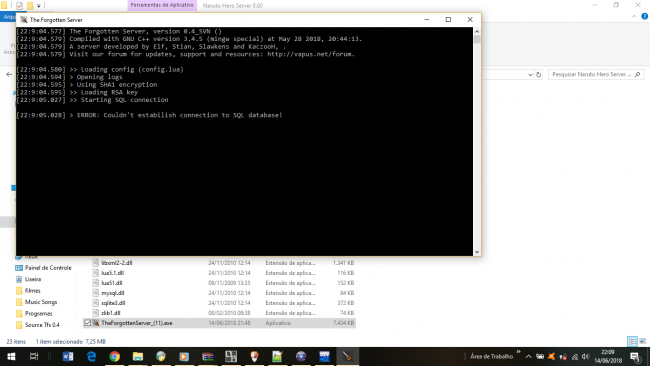Open the filmes folder in sidebar

click(x=32, y=291)
